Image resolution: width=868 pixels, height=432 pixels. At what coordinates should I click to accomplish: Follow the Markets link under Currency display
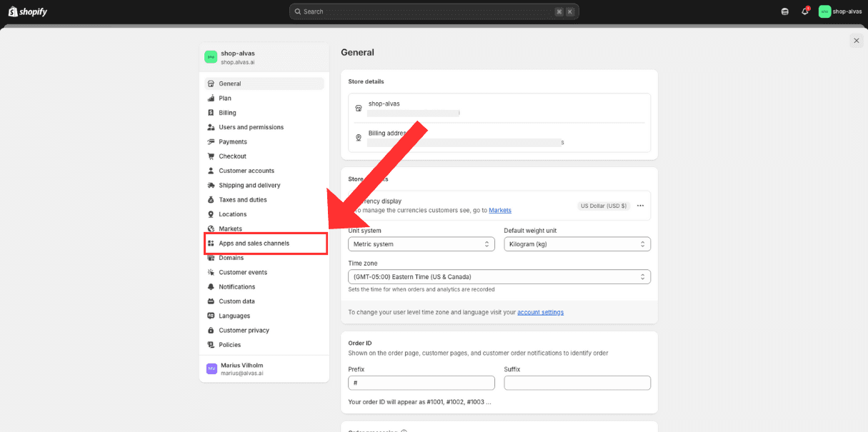[500, 210]
